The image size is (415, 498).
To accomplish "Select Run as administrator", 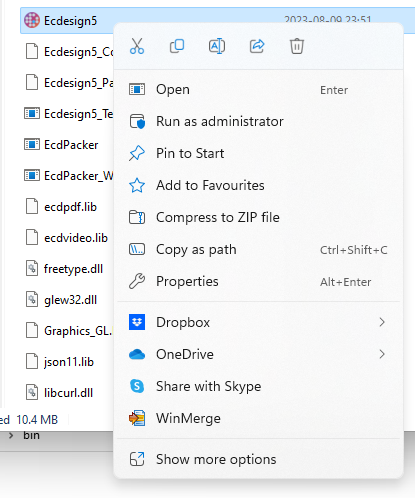I will coord(258,121).
